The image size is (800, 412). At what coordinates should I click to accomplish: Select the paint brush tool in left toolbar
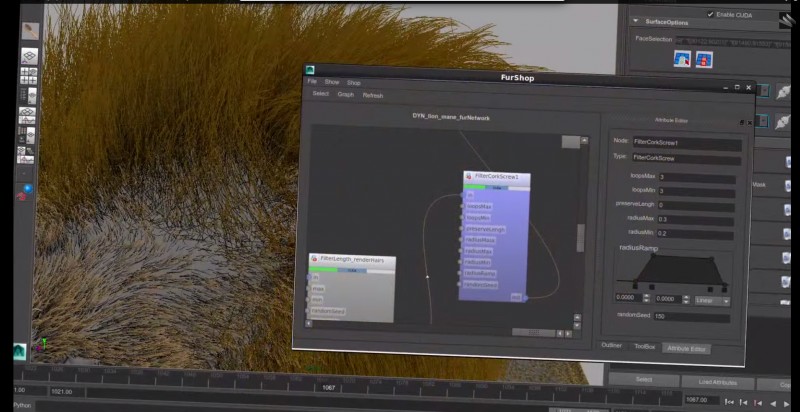pos(30,31)
